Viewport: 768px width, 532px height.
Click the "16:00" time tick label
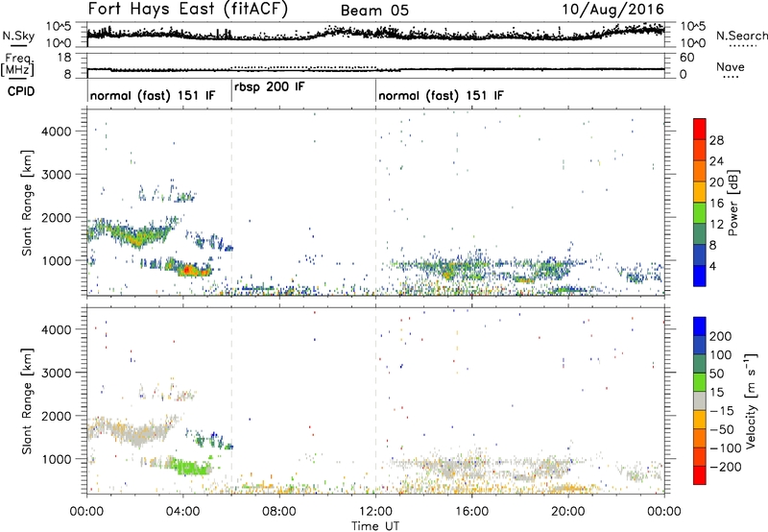tap(471, 512)
